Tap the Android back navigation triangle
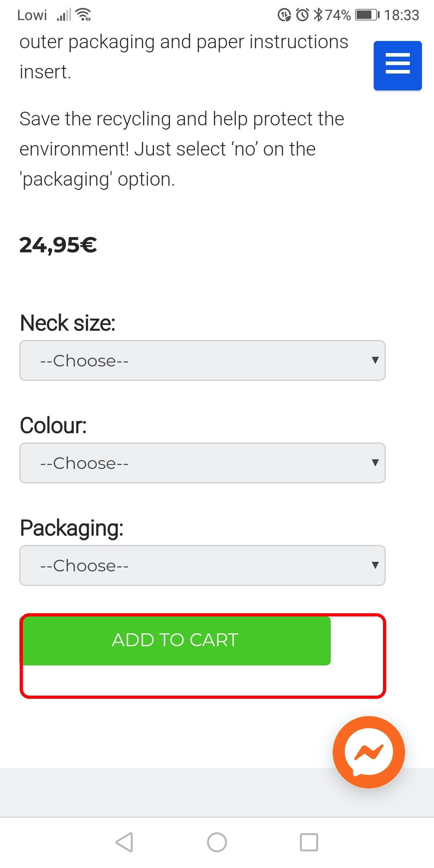Image resolution: width=434 pixels, height=868 pixels. [124, 842]
